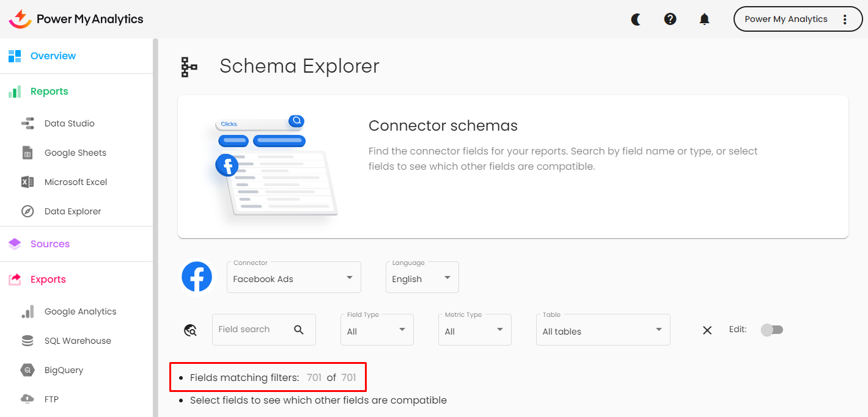Select Google Sheets in the sidebar

tap(75, 153)
